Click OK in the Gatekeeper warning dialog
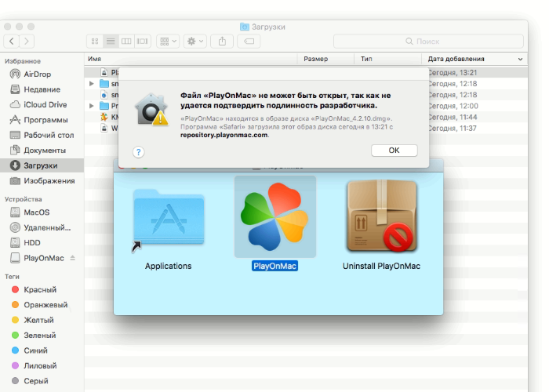Image resolution: width=549 pixels, height=392 pixels. pos(394,151)
